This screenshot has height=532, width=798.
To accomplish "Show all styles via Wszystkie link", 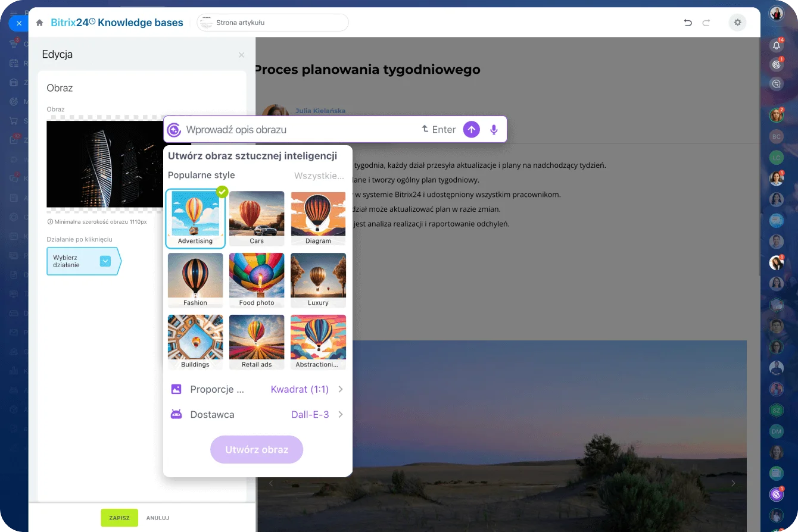I will point(319,176).
